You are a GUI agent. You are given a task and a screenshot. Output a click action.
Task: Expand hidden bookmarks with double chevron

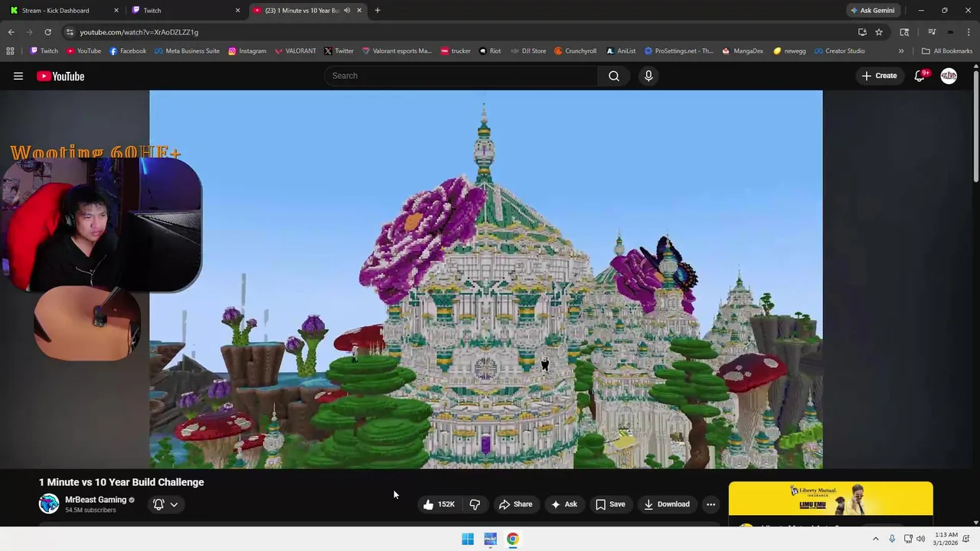(901, 51)
